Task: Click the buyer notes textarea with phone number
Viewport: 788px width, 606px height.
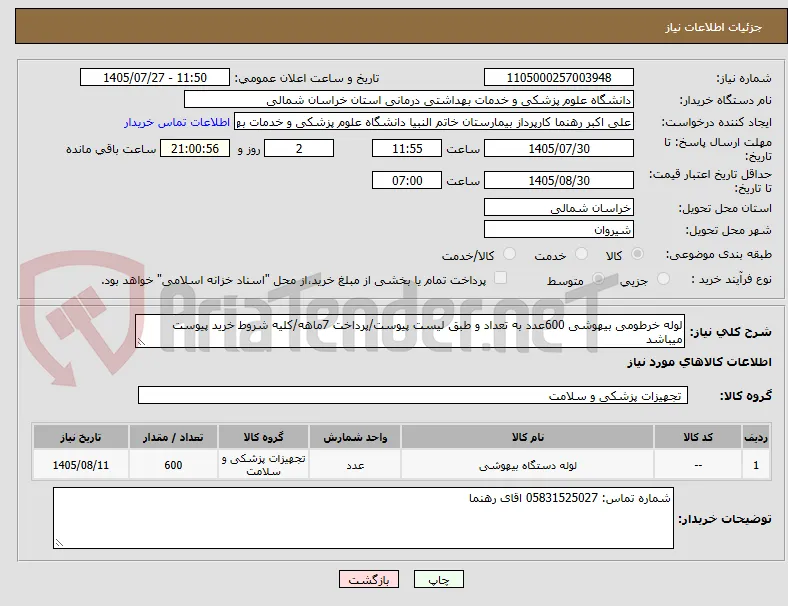Action: coord(363,518)
